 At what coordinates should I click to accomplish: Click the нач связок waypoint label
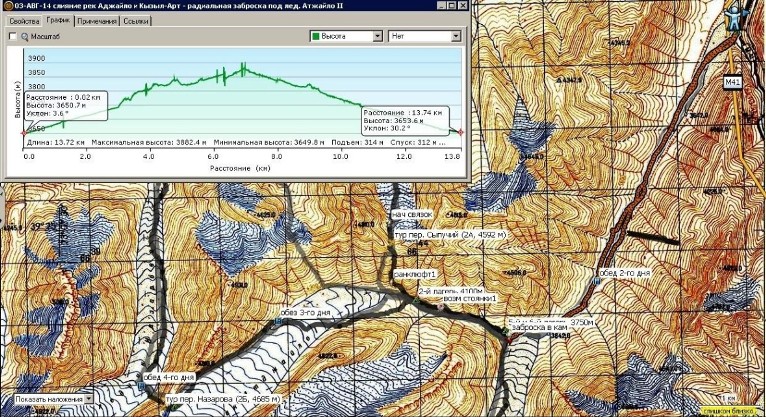click(412, 214)
